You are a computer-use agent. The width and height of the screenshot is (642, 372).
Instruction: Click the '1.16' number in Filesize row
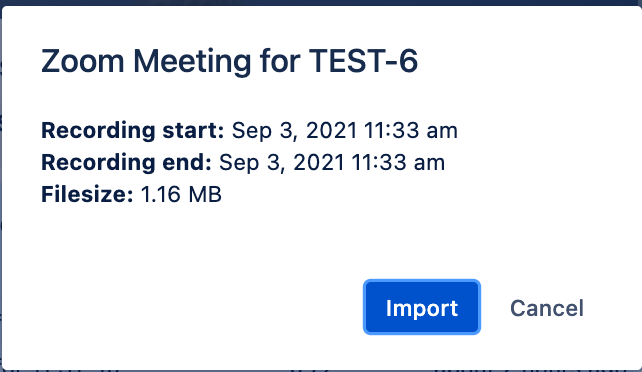[x=161, y=194]
